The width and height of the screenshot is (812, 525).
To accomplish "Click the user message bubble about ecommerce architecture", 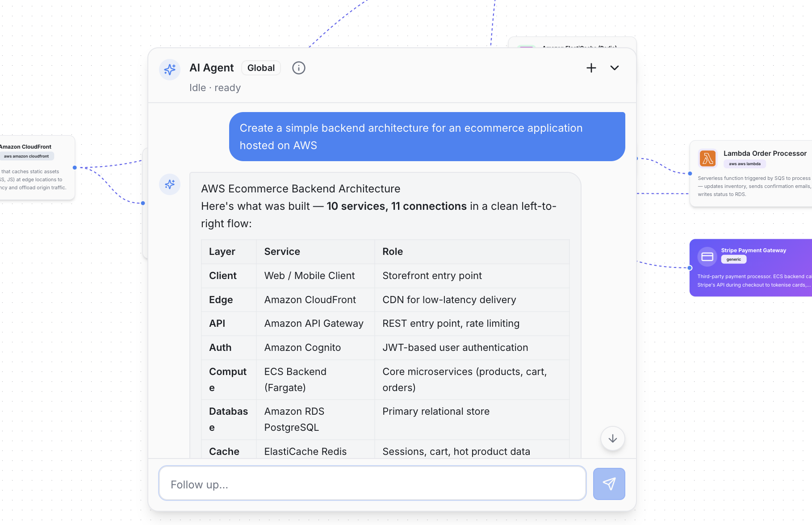I will coord(427,137).
